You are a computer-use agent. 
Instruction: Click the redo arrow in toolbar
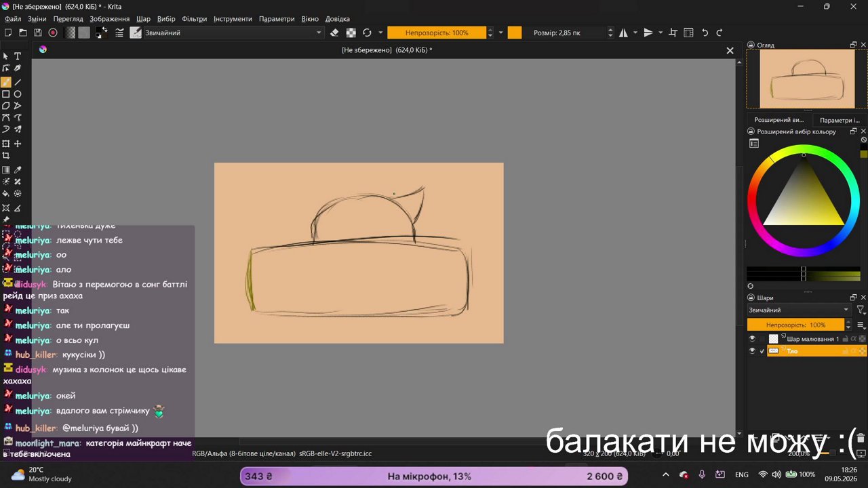[719, 33]
